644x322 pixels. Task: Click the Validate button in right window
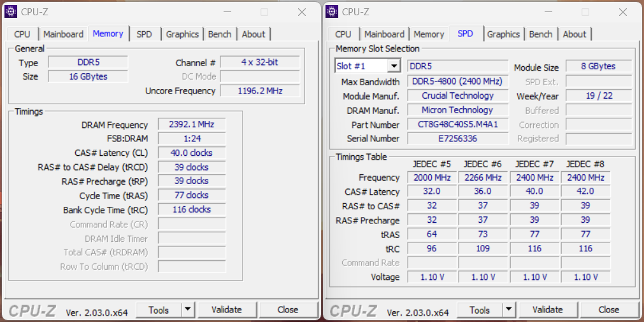[x=548, y=310]
